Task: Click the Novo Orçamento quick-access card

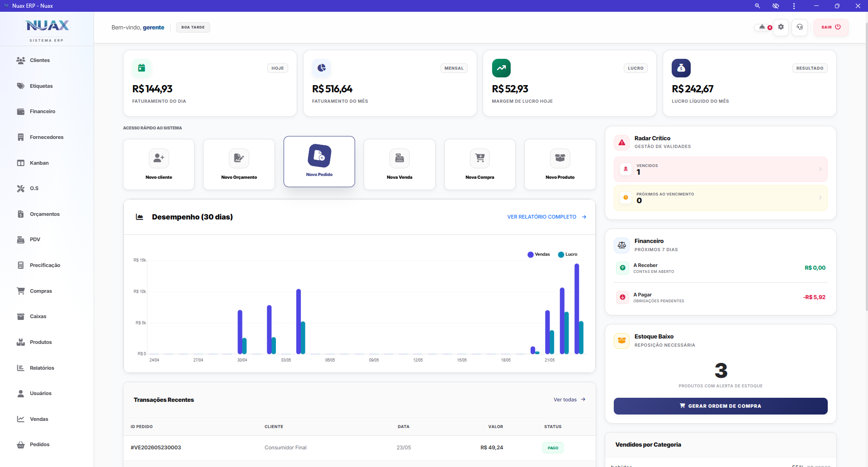Action: pos(239,164)
